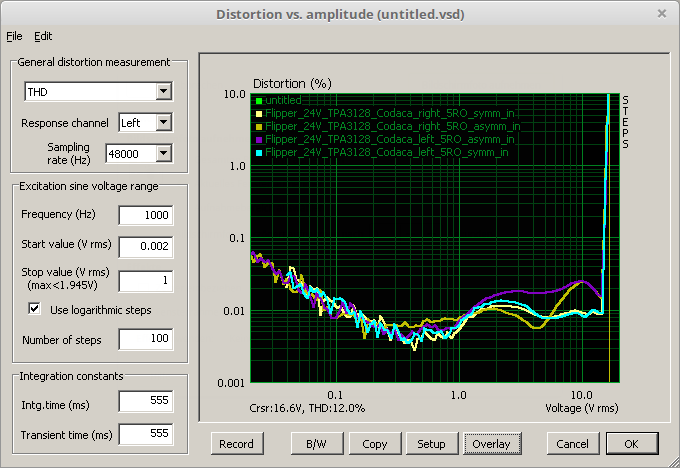Switch graph to B/W mode
Image resolution: width=680 pixels, height=468 pixels.
pyautogui.click(x=311, y=444)
